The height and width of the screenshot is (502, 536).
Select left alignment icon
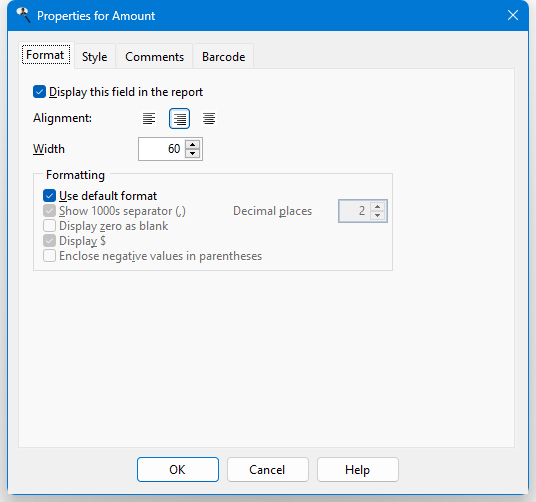(x=149, y=119)
